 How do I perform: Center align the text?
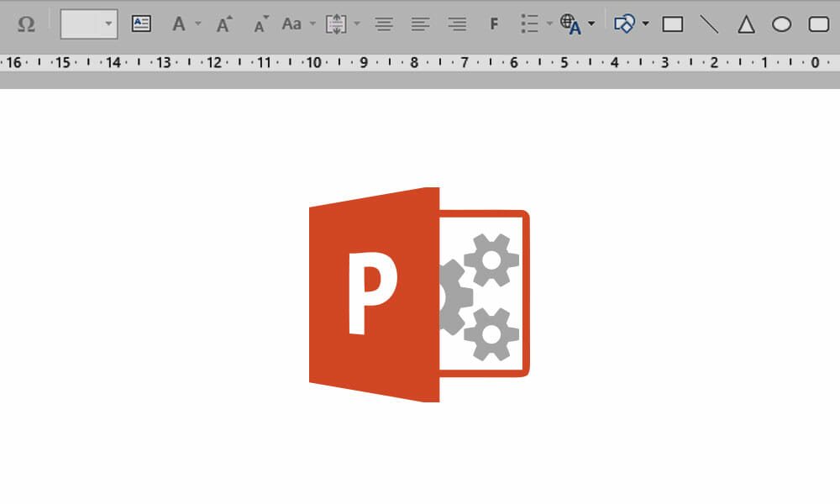(384, 24)
